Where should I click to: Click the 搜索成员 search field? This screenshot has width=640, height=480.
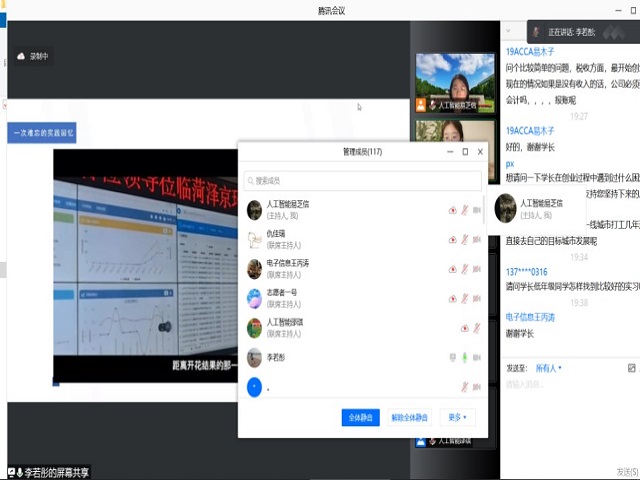[363, 180]
